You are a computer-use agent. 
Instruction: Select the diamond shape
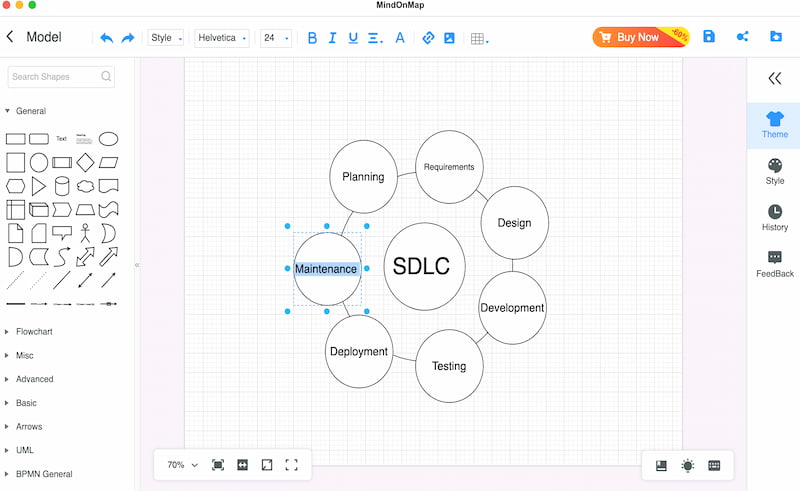[x=85, y=162]
